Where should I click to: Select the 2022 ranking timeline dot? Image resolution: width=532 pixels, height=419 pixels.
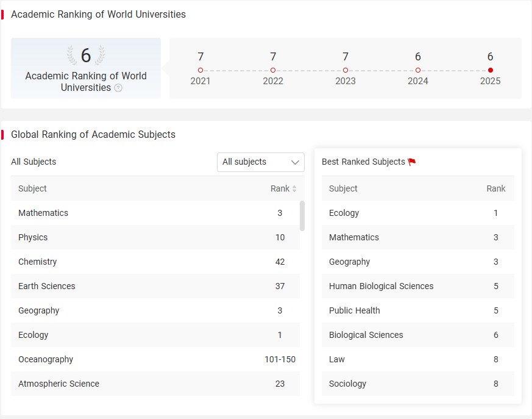coord(273,70)
